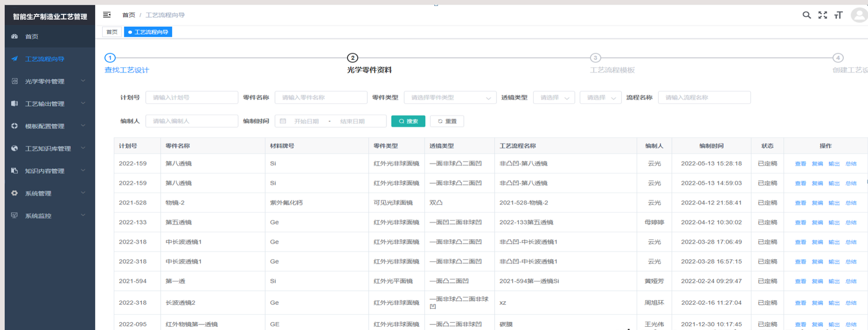Click the search magnifier icon in header

coord(807,15)
